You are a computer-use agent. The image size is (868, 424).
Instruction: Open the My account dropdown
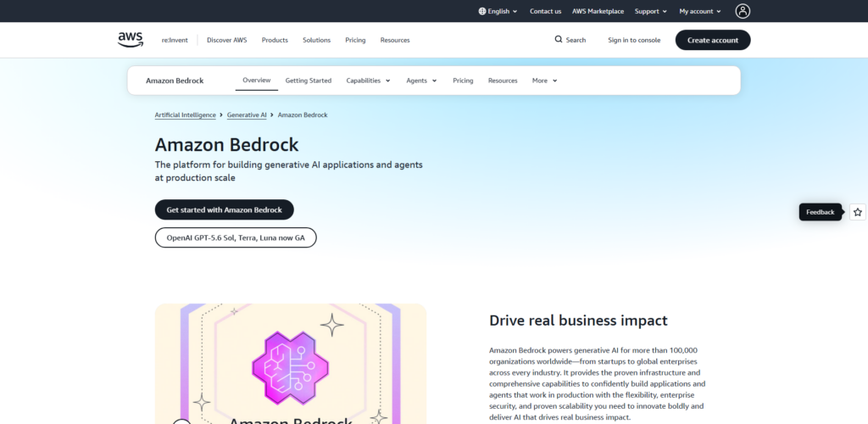pyautogui.click(x=700, y=11)
